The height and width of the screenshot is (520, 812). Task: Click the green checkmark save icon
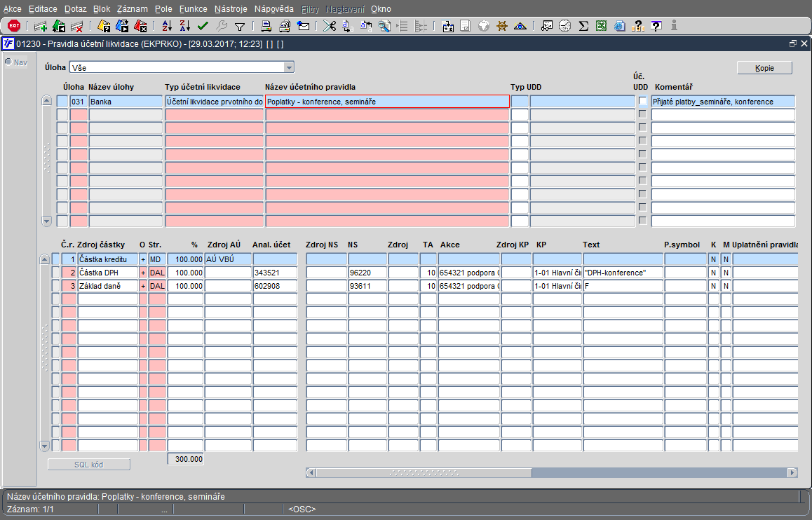point(203,27)
